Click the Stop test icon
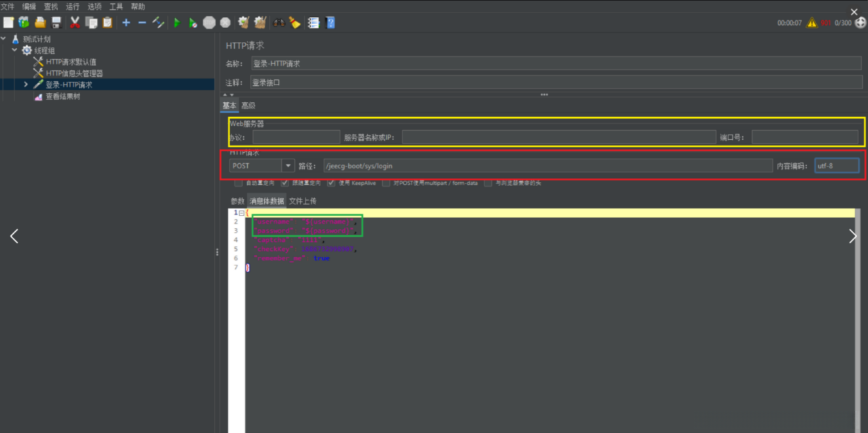The image size is (868, 433). pyautogui.click(x=209, y=23)
